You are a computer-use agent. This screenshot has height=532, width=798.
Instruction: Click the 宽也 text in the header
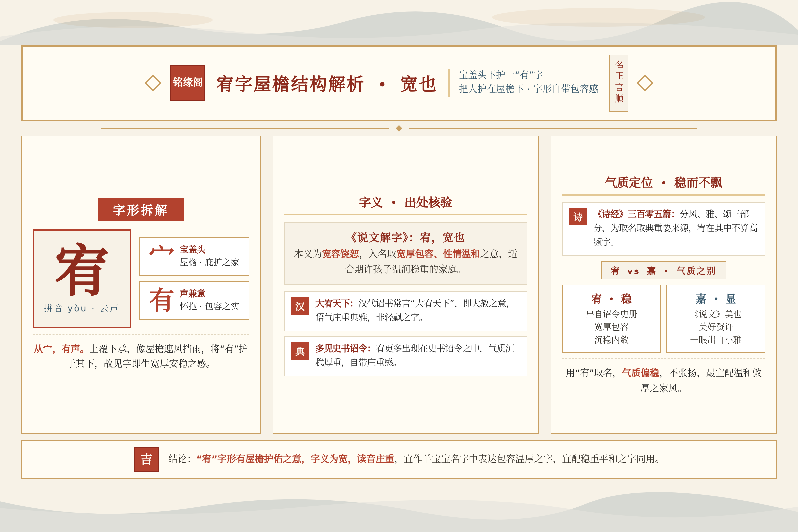click(418, 84)
